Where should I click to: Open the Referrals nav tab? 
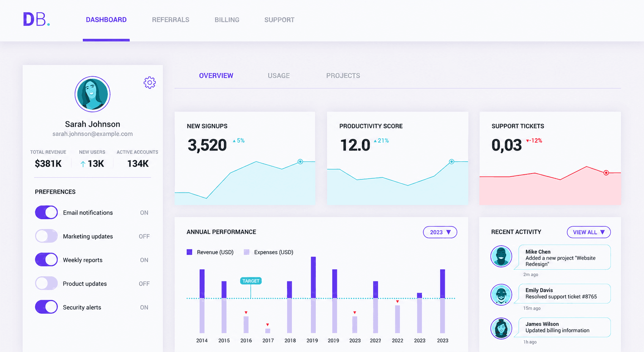171,20
